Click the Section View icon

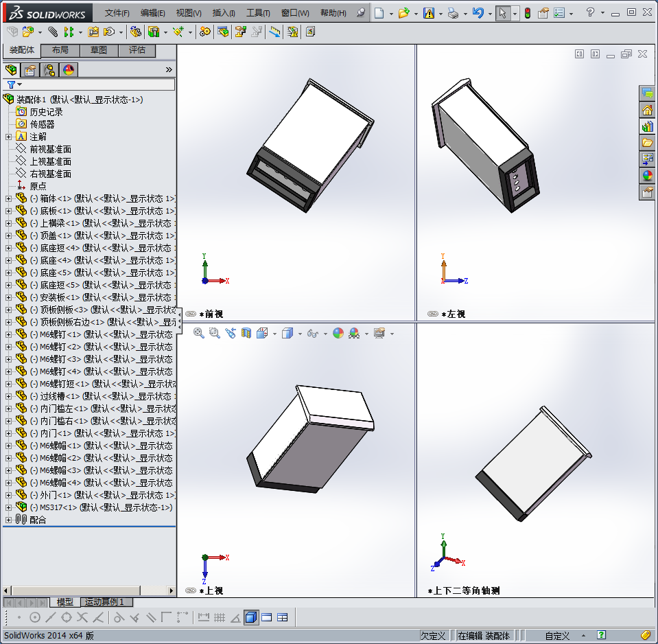(246, 334)
